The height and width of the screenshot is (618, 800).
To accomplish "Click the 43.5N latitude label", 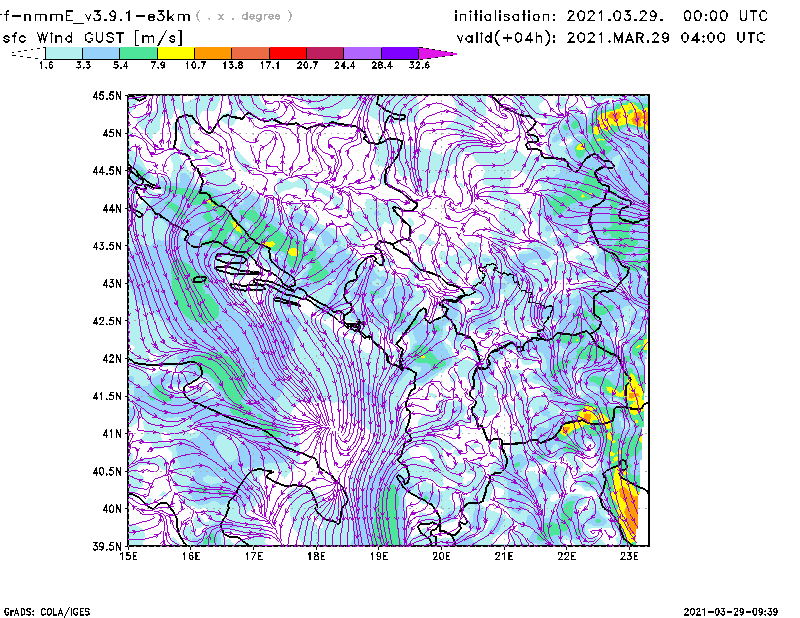I will point(107,246).
